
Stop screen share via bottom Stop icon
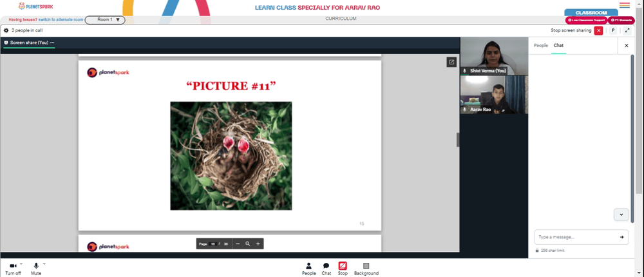point(343,269)
